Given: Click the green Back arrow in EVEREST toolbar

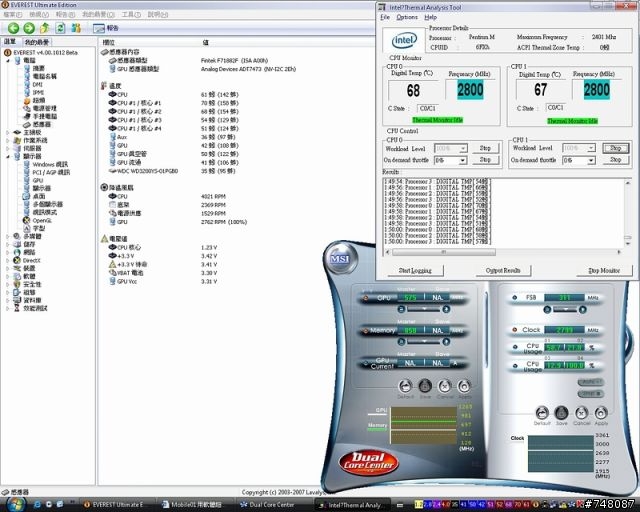Looking at the screenshot, I should (x=13, y=28).
